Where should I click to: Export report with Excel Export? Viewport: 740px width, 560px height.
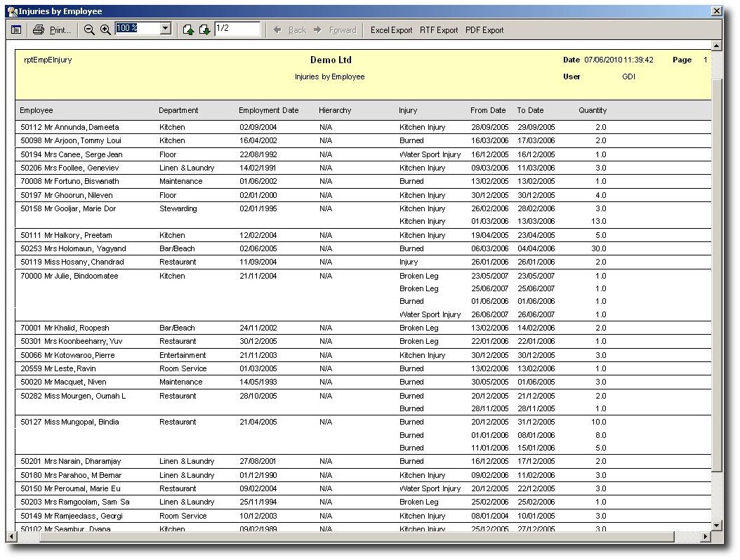click(x=391, y=30)
